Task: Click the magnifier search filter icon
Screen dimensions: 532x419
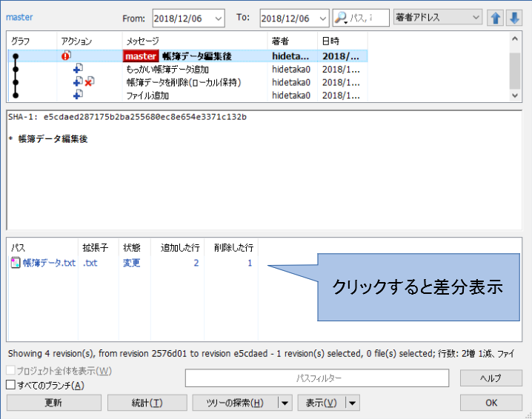Action: 341,18
